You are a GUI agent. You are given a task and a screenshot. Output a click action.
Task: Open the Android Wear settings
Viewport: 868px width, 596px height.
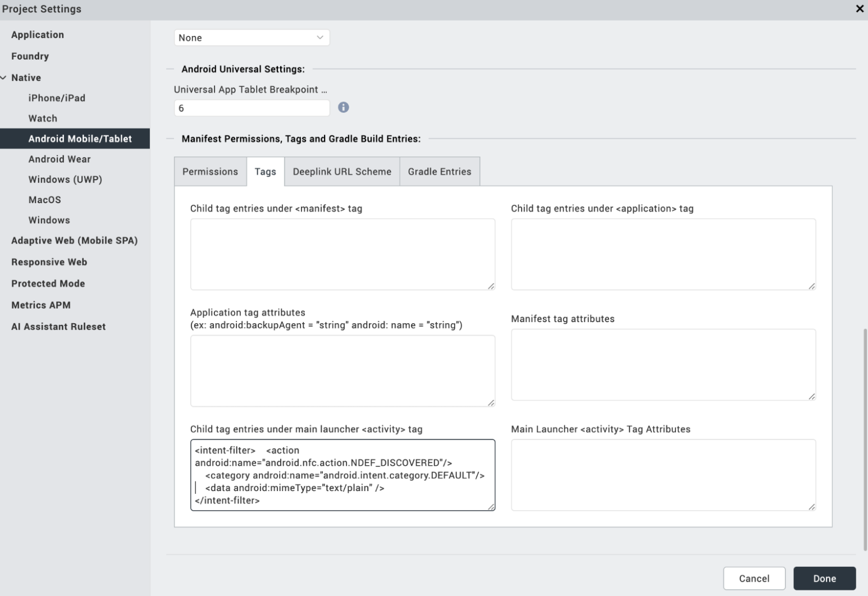pyautogui.click(x=60, y=159)
